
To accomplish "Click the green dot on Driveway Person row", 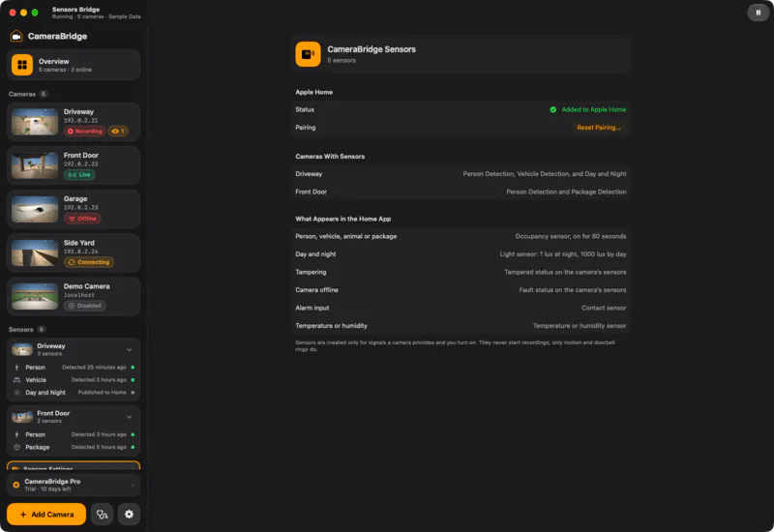I will click(133, 368).
